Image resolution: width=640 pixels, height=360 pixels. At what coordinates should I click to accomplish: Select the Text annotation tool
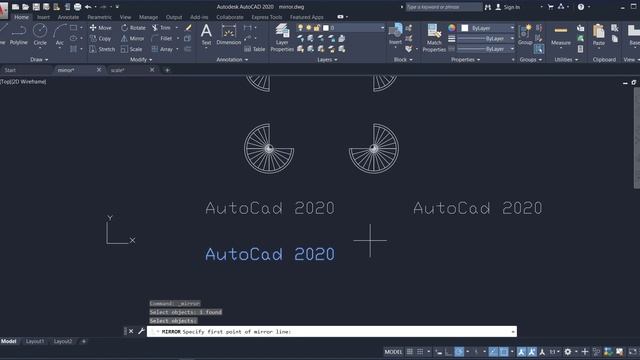pyautogui.click(x=207, y=35)
